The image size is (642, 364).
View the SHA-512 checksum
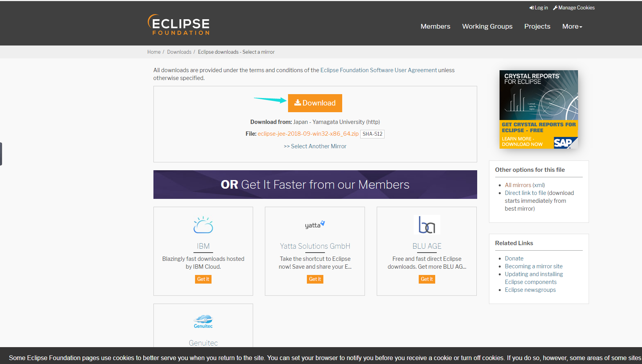pyautogui.click(x=372, y=134)
